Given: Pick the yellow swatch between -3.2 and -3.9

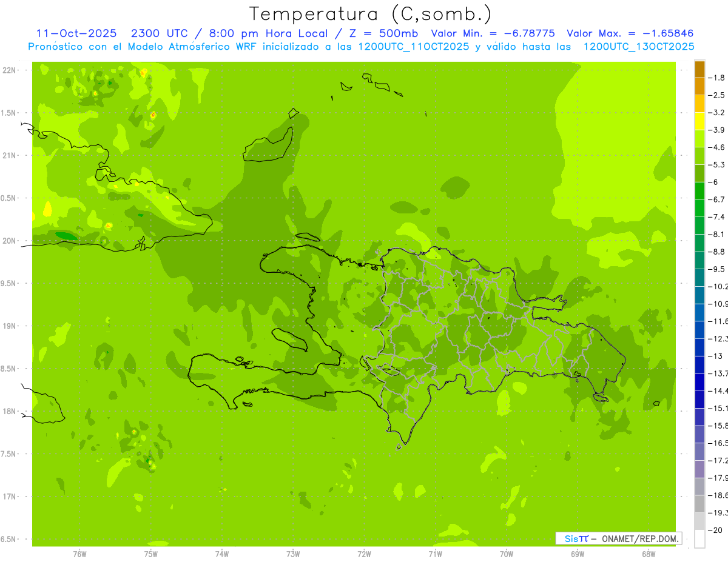Looking at the screenshot, I should pyautogui.click(x=699, y=121).
